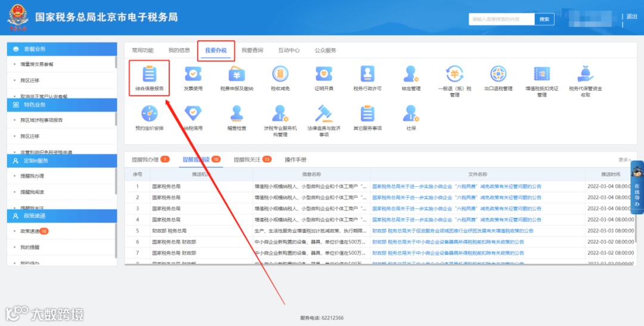This screenshot has height=326, width=644.
Task: Open 一般退（抵）税管理 icon
Action: tap(454, 81)
